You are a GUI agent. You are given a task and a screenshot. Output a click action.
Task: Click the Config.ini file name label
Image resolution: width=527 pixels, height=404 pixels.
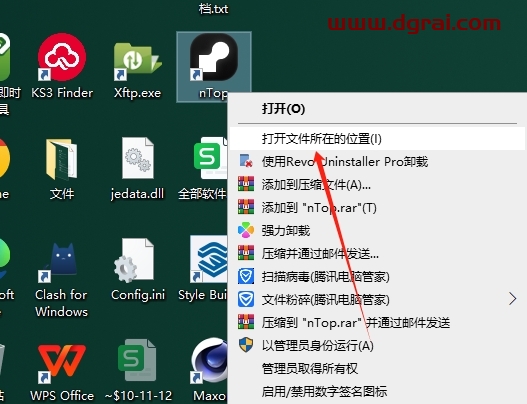(138, 295)
